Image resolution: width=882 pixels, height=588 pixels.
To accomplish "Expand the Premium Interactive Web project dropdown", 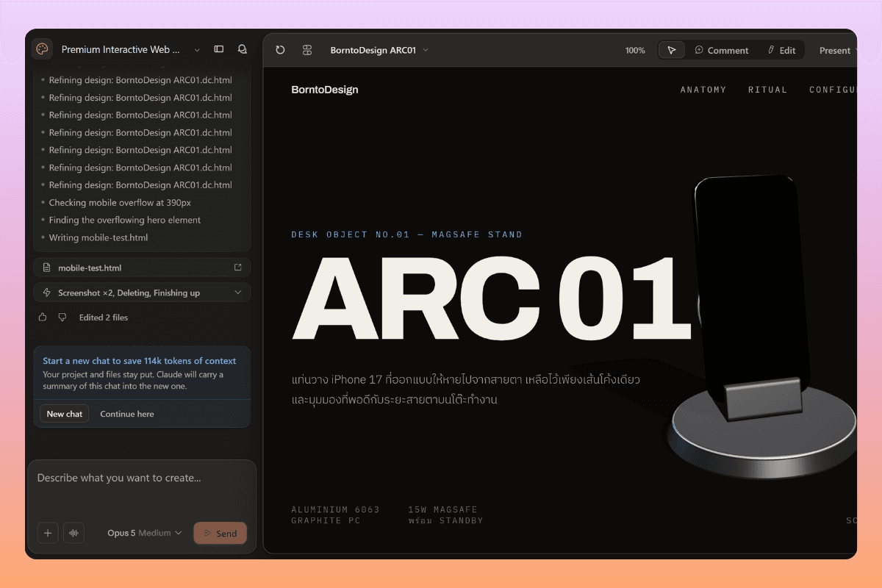I will tap(197, 50).
